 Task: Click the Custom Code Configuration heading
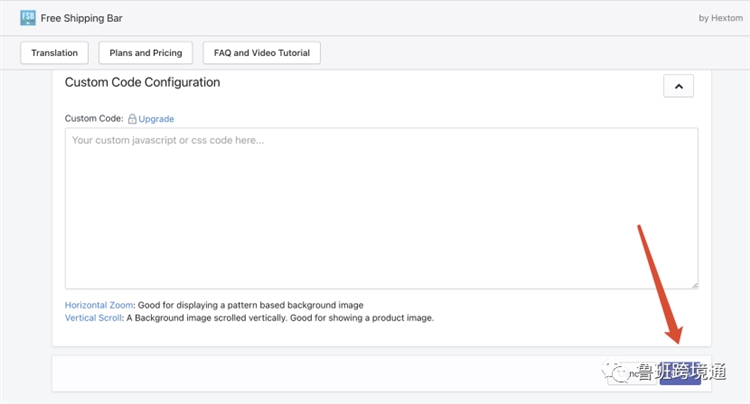[x=142, y=82]
